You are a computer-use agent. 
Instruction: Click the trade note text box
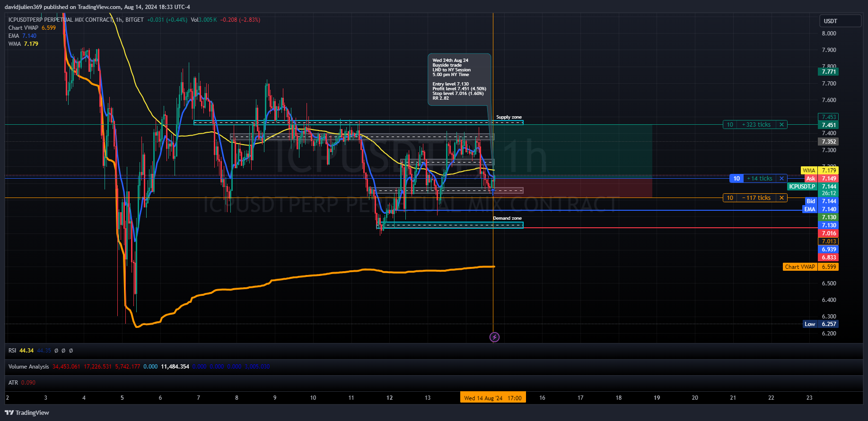point(459,79)
